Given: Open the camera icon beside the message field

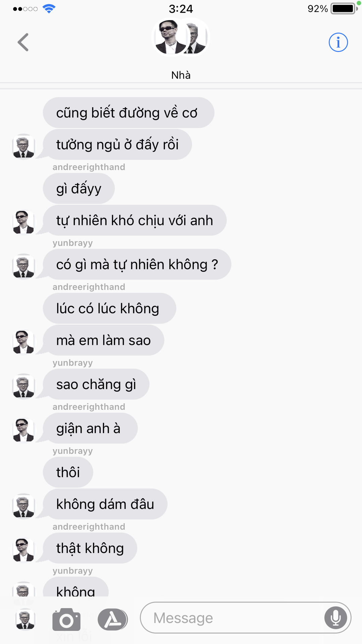Looking at the screenshot, I should (66, 619).
